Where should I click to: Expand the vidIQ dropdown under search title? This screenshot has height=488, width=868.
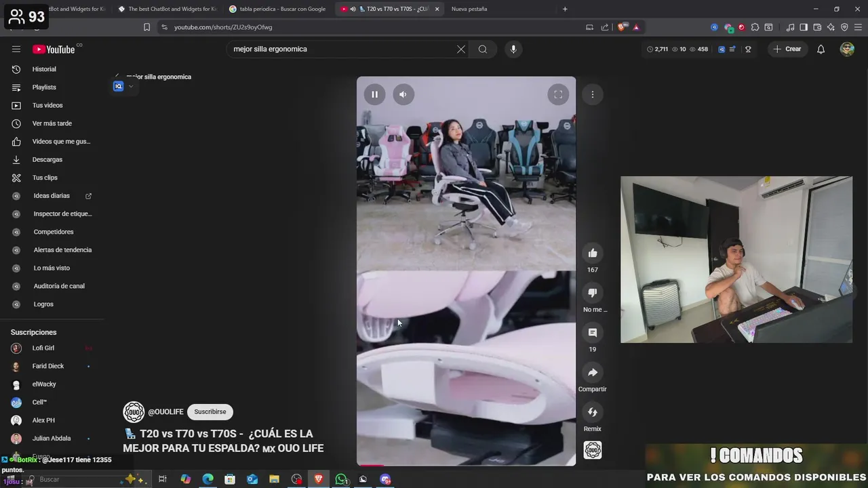tap(131, 86)
